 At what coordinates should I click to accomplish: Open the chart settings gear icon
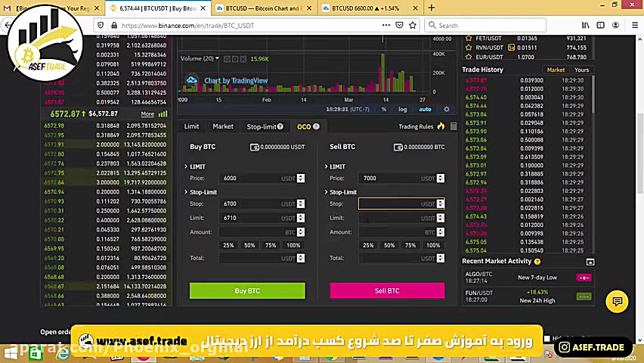[447, 110]
